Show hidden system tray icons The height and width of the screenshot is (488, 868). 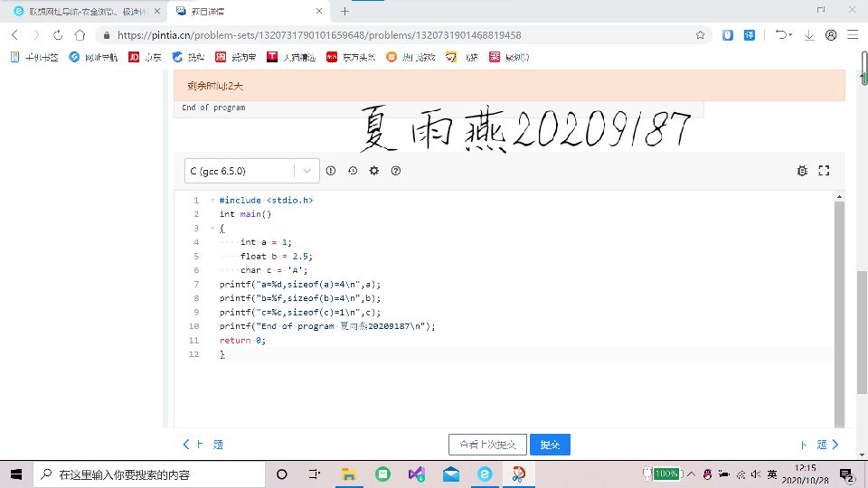[x=691, y=474]
